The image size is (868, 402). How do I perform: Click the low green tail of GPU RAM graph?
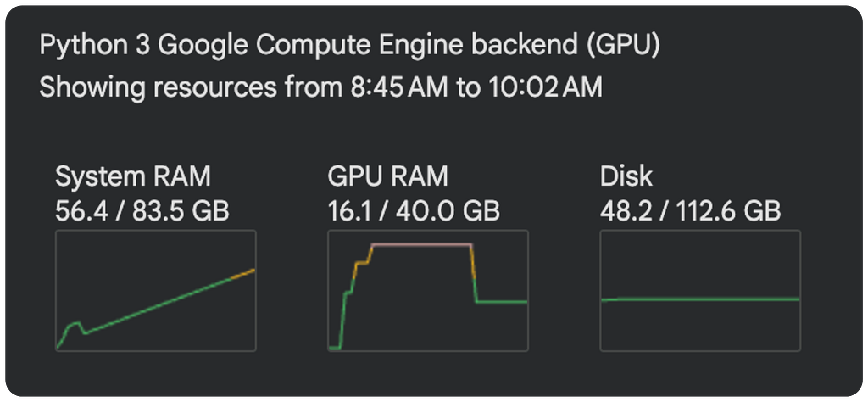pos(502,302)
